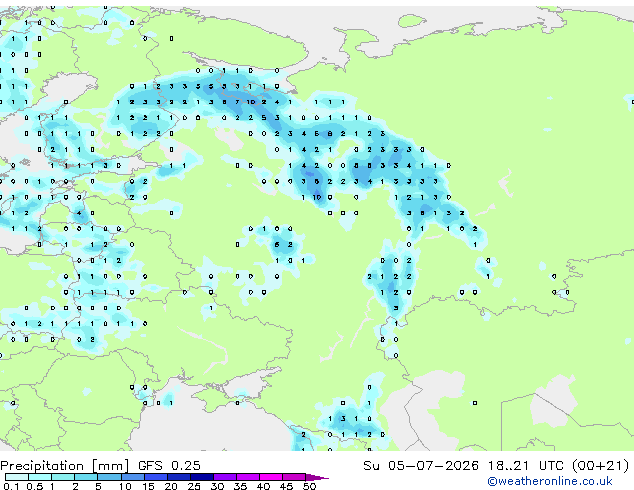
Task: Click the 35–40 mm violet legend swatch
Action: click(x=247, y=477)
